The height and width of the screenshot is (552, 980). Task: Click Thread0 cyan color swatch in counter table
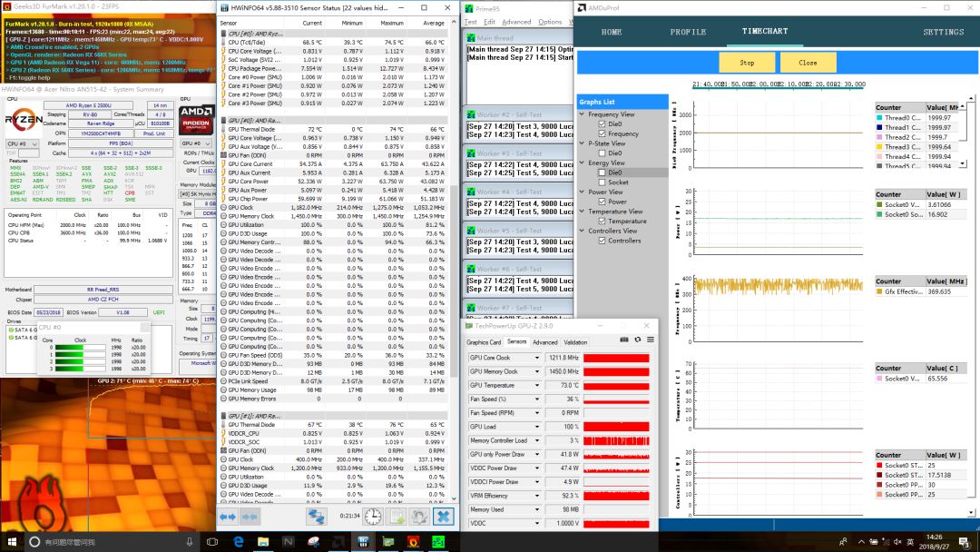click(x=879, y=117)
